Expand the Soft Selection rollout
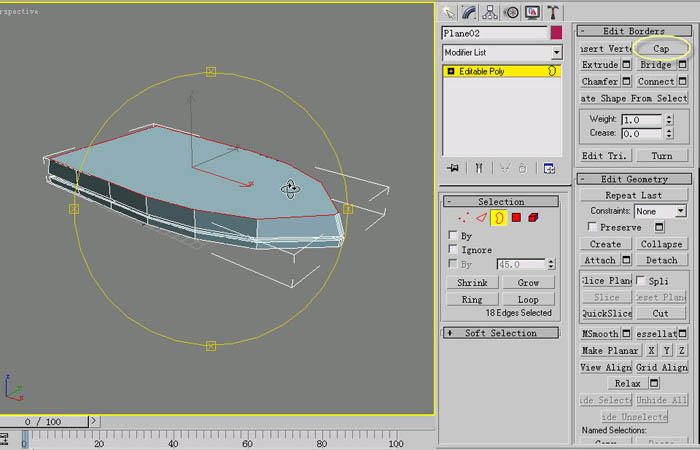 coord(501,333)
